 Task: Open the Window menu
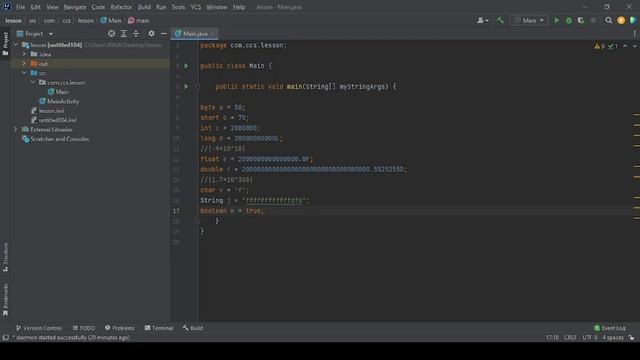(216, 7)
